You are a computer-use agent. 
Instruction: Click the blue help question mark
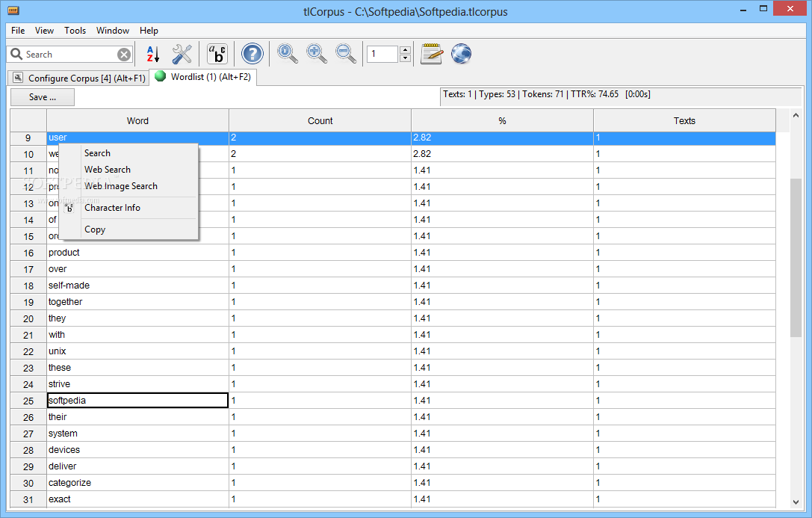[x=252, y=54]
